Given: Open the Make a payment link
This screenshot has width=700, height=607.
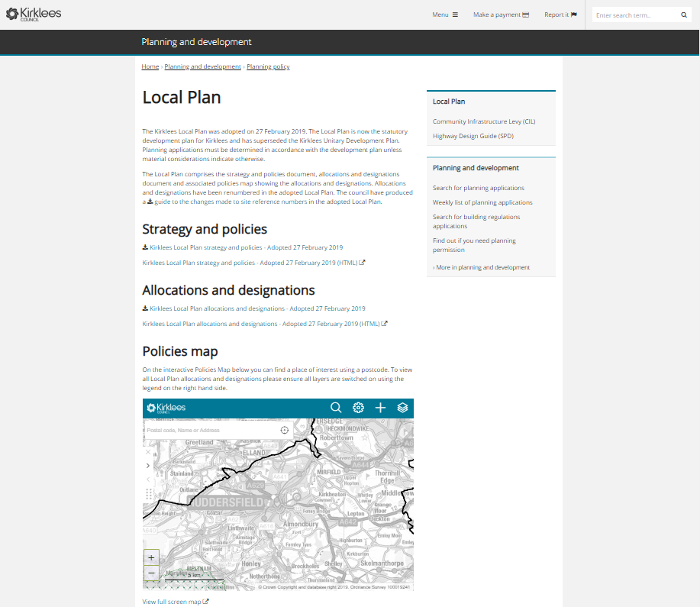Looking at the screenshot, I should [501, 15].
